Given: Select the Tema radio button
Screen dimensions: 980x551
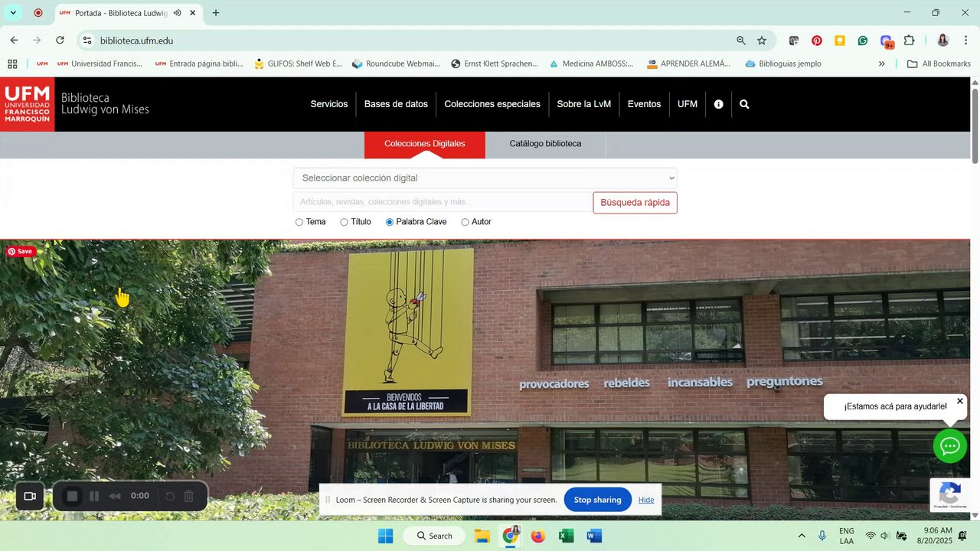Looking at the screenshot, I should click(x=299, y=222).
